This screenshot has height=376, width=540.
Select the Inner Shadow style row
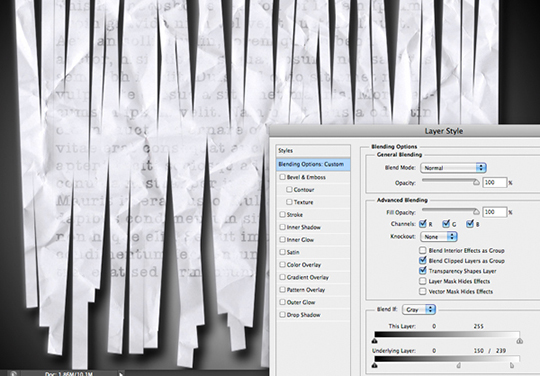coord(313,227)
